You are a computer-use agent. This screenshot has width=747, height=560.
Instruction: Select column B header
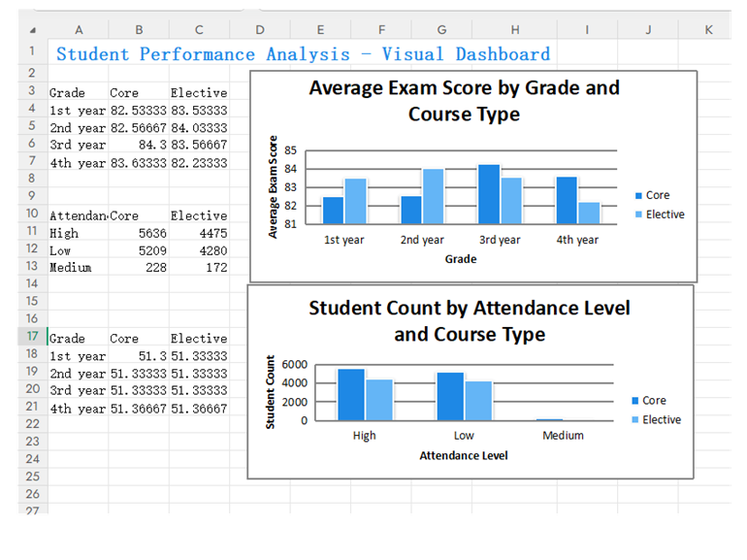click(x=139, y=30)
